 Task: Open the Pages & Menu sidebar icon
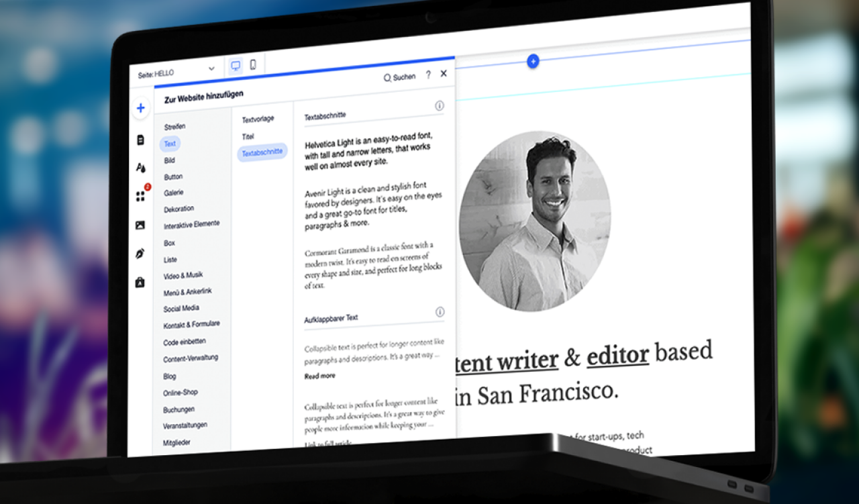(140, 140)
